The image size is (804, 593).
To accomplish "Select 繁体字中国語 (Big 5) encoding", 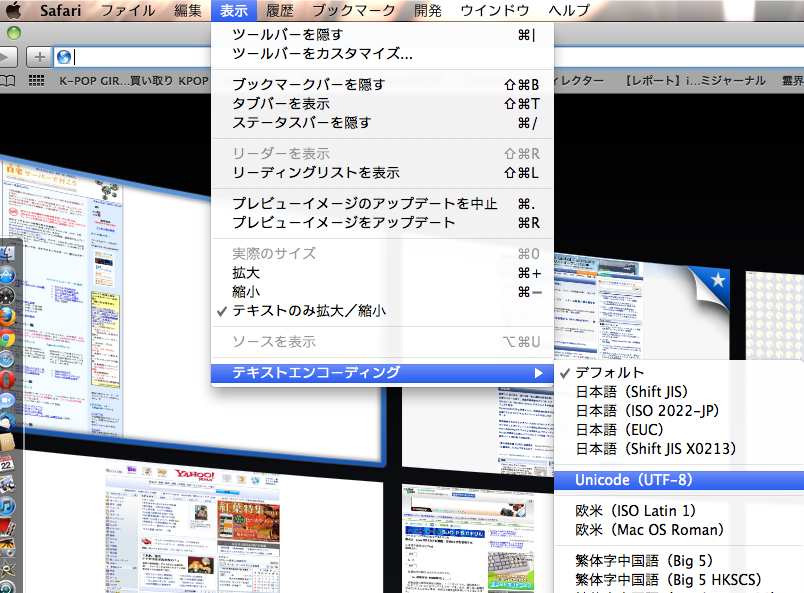I will (x=679, y=561).
